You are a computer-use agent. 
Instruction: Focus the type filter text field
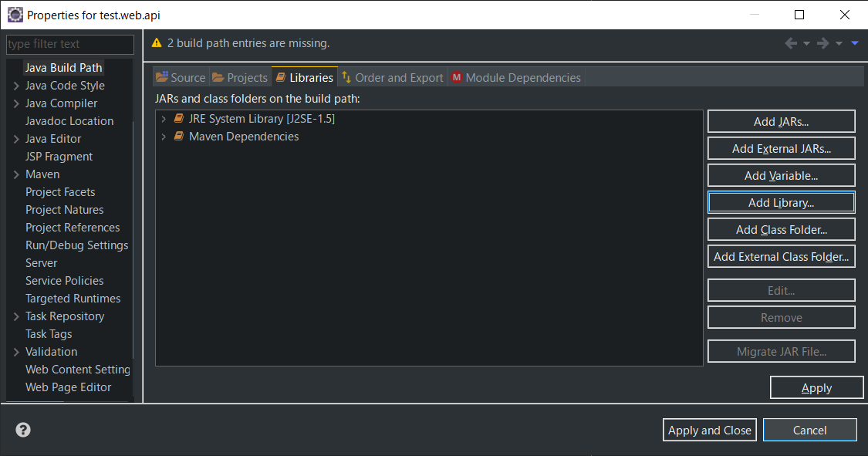tap(69, 44)
